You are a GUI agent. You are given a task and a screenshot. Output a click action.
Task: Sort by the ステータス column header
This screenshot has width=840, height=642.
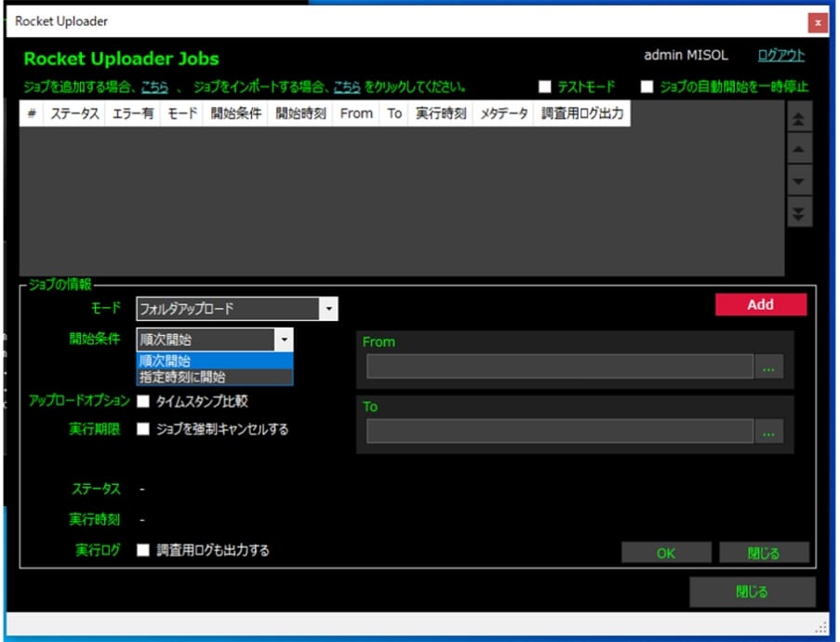74,114
